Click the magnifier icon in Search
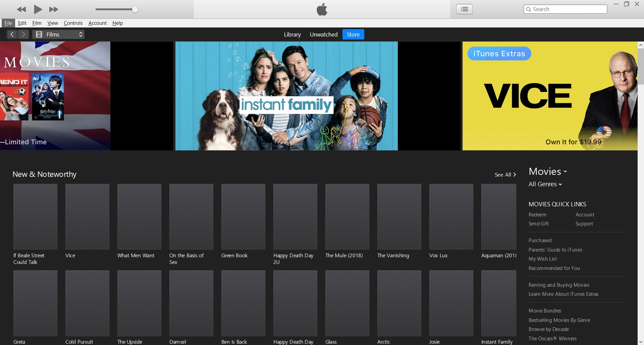 click(x=529, y=9)
